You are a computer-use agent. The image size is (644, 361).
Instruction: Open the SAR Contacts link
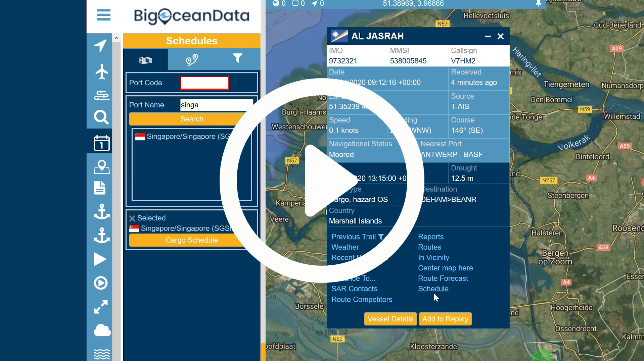(x=354, y=289)
